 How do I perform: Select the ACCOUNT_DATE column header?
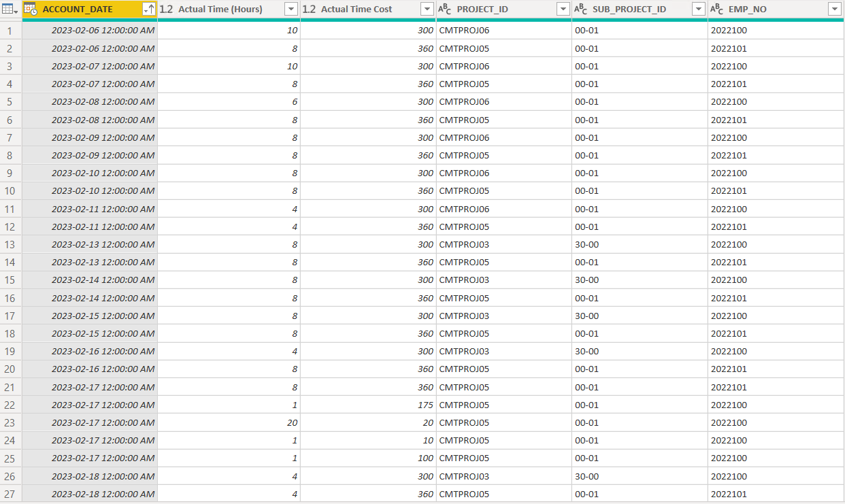click(x=90, y=10)
